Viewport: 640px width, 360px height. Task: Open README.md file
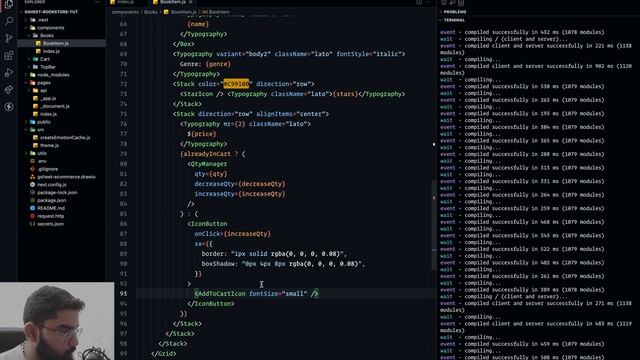[x=51, y=208]
